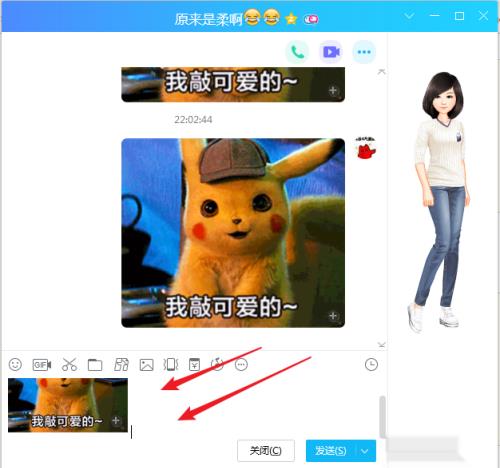This screenshot has width=500, height=468.
Task: Click plus icon on input box image
Action: click(x=116, y=420)
